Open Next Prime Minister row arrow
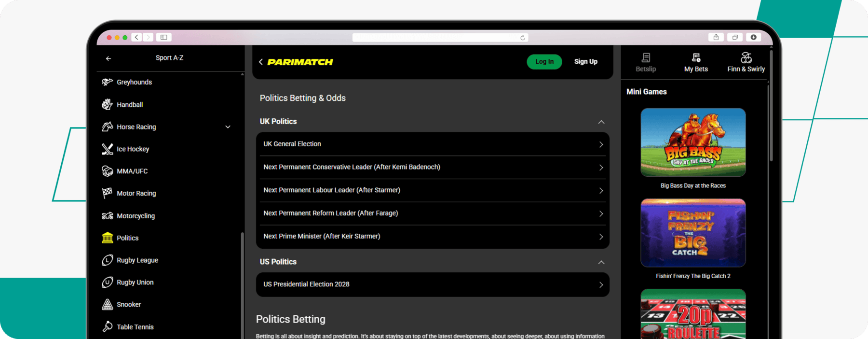The image size is (868, 339). tap(601, 237)
